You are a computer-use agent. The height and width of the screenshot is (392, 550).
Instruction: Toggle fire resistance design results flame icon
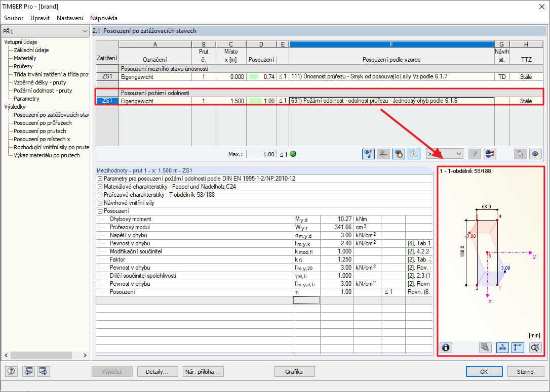tap(399, 154)
